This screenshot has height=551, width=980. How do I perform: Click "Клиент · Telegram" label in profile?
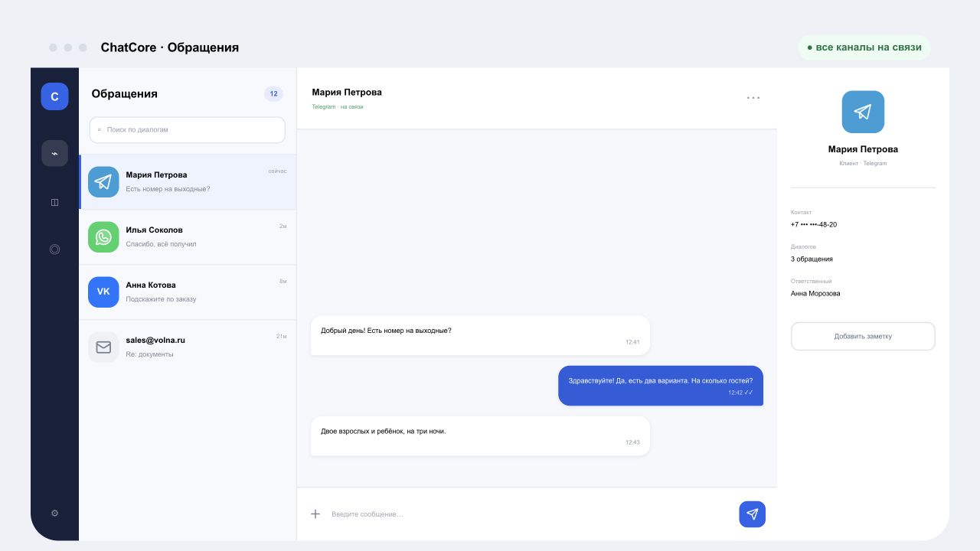click(x=863, y=164)
